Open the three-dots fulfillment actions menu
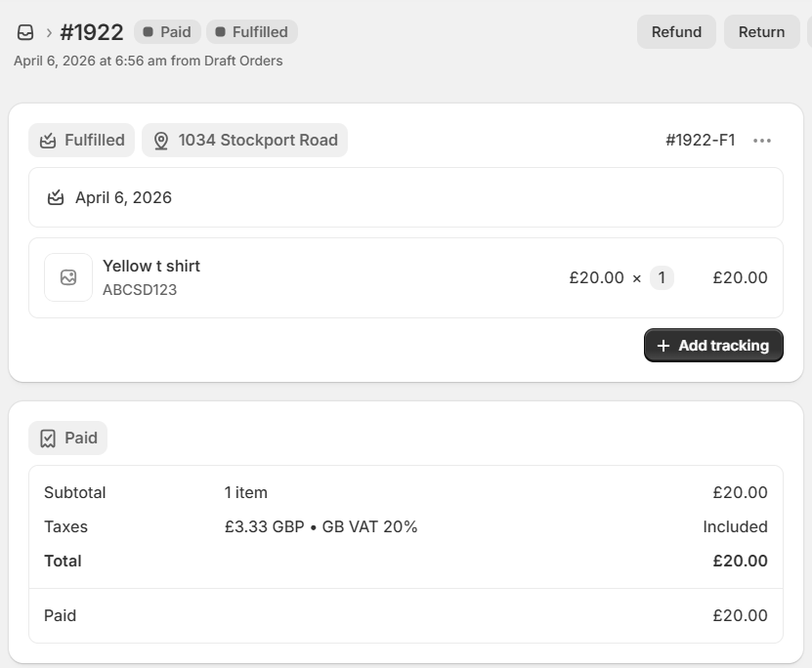The height and width of the screenshot is (668, 812). [x=762, y=141]
